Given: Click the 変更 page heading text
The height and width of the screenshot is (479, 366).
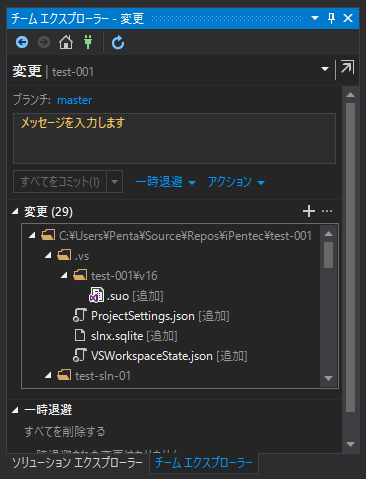Looking at the screenshot, I should (27, 71).
